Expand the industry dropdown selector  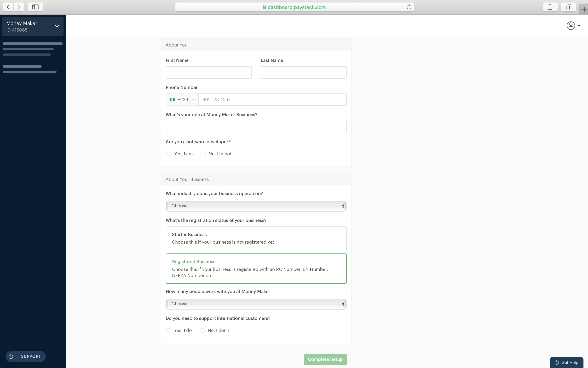coord(256,206)
